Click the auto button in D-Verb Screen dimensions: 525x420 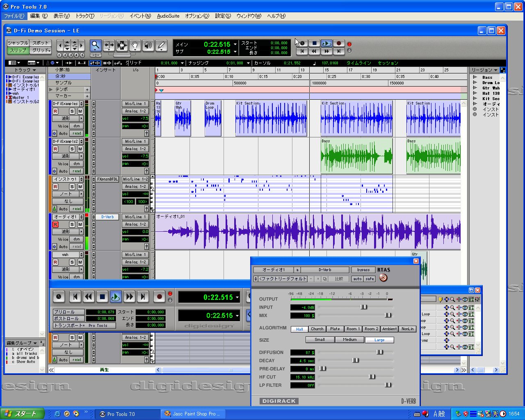357,279
